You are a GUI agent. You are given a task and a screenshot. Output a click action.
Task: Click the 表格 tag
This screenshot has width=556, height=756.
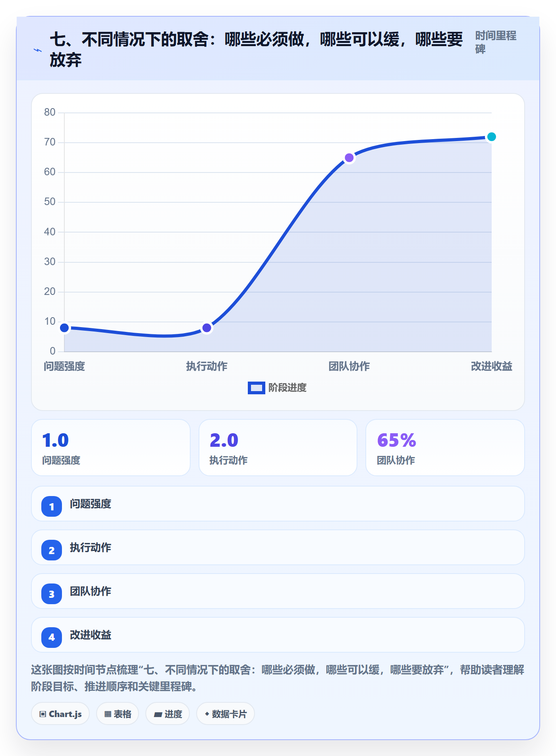tap(118, 714)
